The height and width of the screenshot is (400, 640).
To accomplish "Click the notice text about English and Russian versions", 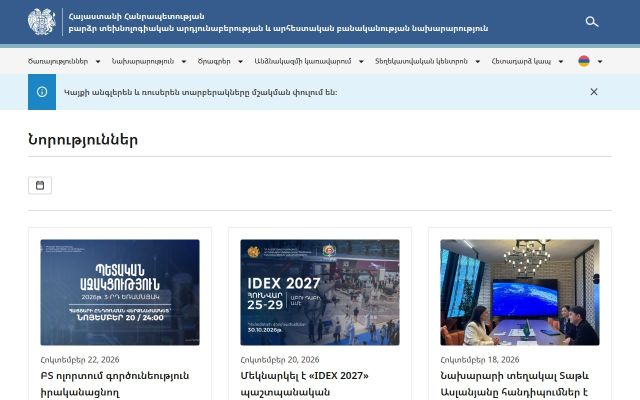I will coord(200,92).
